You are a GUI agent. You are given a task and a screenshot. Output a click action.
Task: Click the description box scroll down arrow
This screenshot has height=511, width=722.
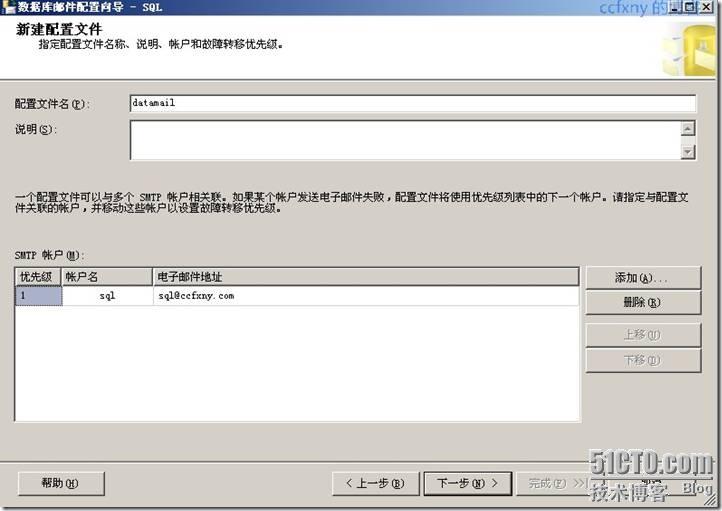[x=687, y=151]
